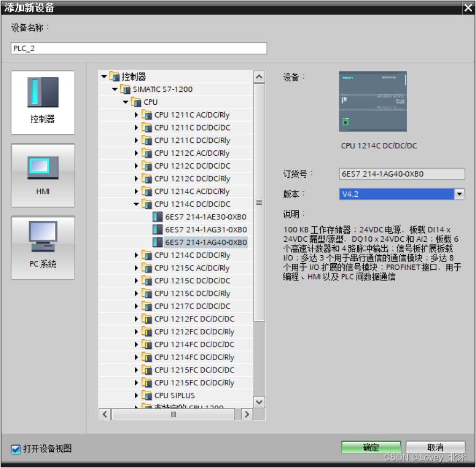The image size is (476, 468).
Task: Click the vertical scrollbar thumb of the tree
Action: 259,202
